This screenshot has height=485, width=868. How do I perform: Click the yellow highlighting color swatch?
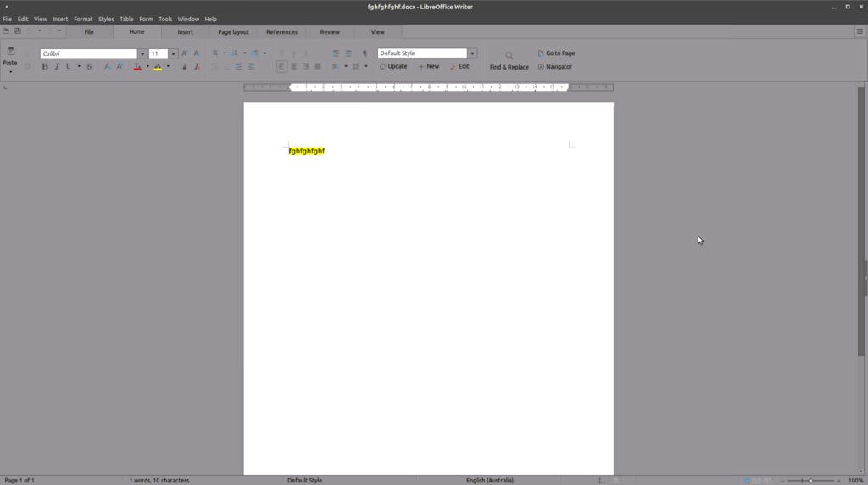[x=158, y=66]
